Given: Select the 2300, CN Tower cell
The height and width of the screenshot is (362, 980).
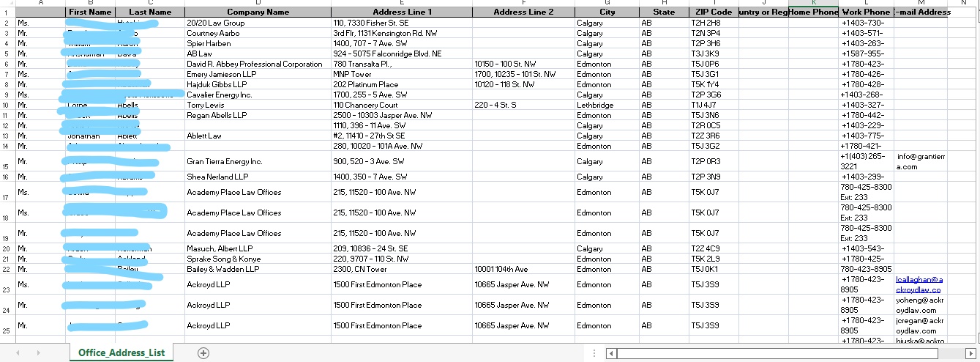Looking at the screenshot, I should coord(402,269).
